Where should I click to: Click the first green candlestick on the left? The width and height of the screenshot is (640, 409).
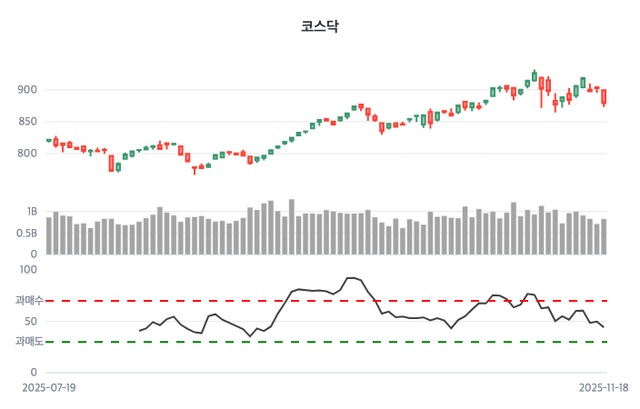tap(49, 140)
